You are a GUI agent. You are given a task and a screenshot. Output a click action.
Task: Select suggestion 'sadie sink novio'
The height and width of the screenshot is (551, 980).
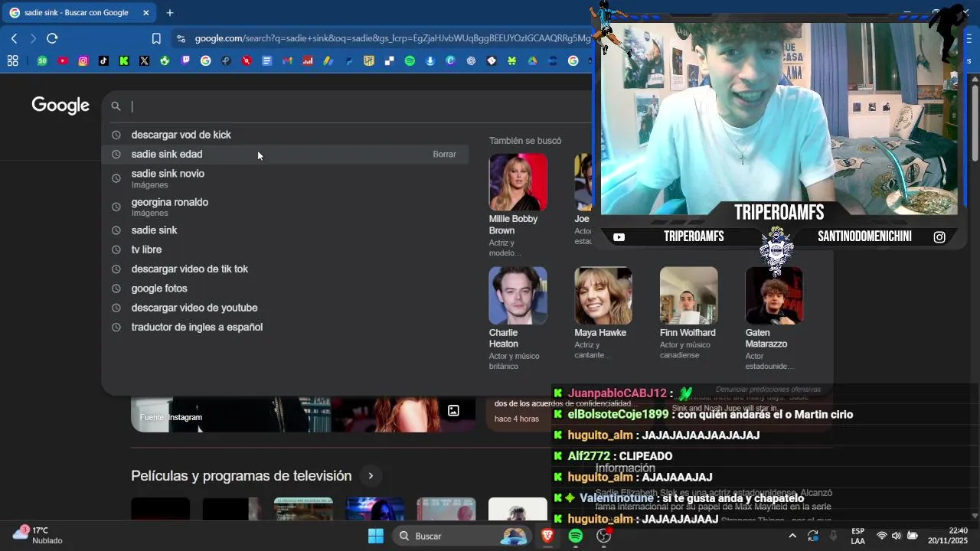[286, 178]
